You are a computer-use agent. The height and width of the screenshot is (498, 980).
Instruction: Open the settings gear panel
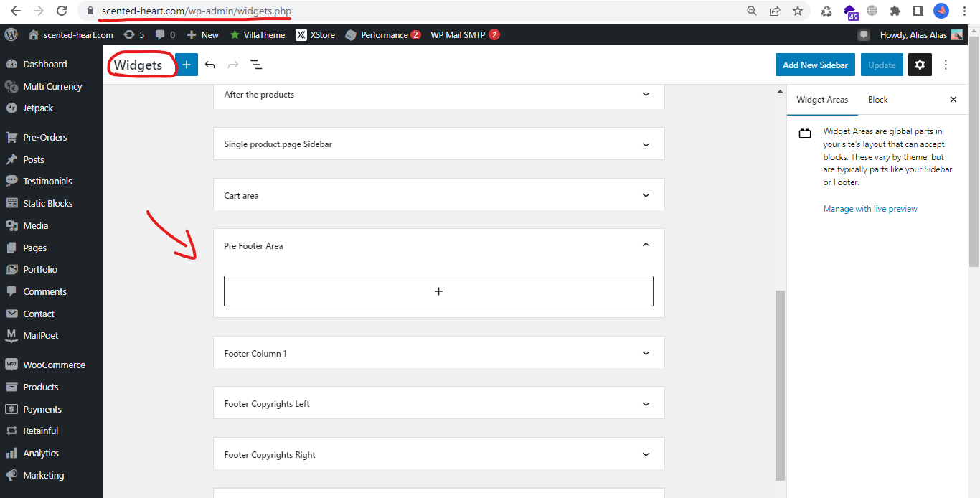[x=920, y=65]
